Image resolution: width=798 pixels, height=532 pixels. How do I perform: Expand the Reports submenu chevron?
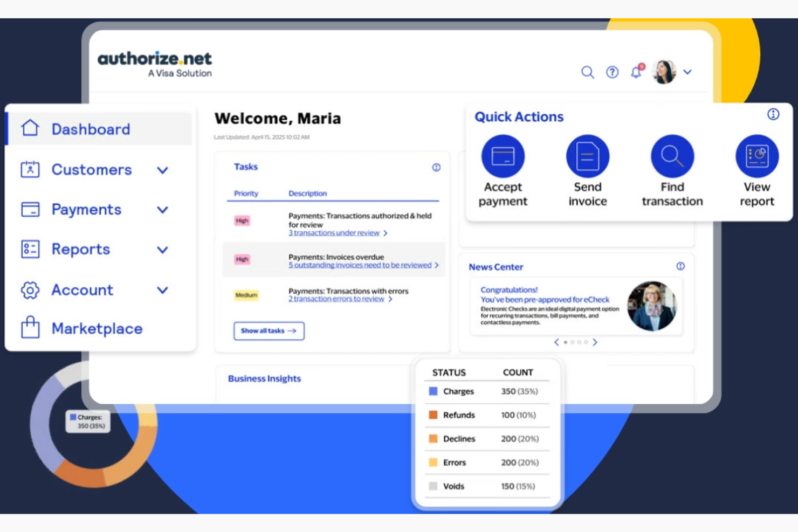click(x=162, y=250)
